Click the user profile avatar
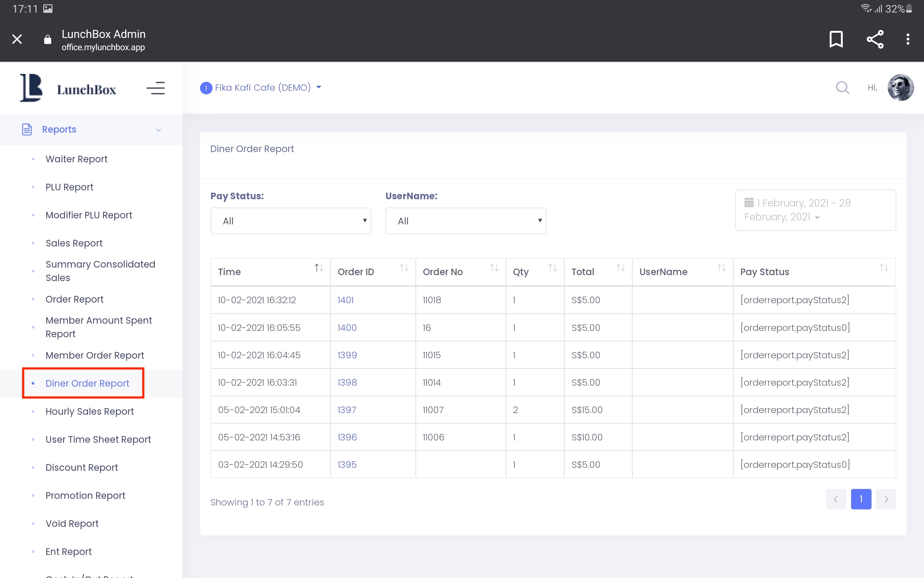This screenshot has width=924, height=578. (x=900, y=87)
